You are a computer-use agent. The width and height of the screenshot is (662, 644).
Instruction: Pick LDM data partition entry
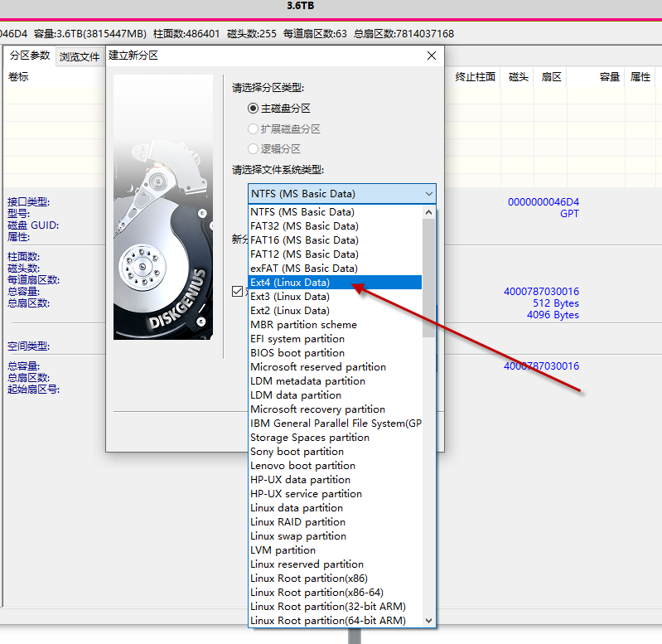tap(336, 395)
